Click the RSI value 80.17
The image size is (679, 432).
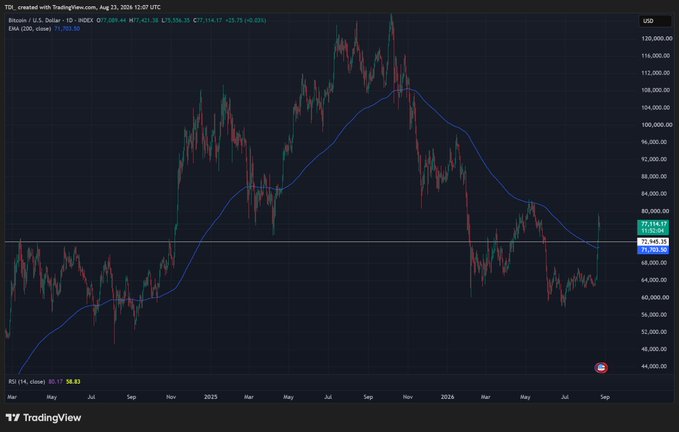click(x=55, y=381)
